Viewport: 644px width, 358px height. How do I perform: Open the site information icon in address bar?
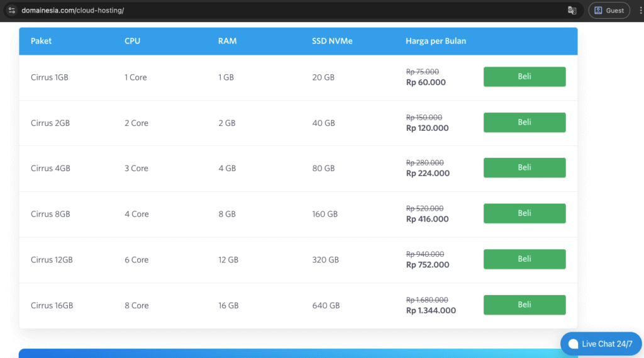point(11,10)
